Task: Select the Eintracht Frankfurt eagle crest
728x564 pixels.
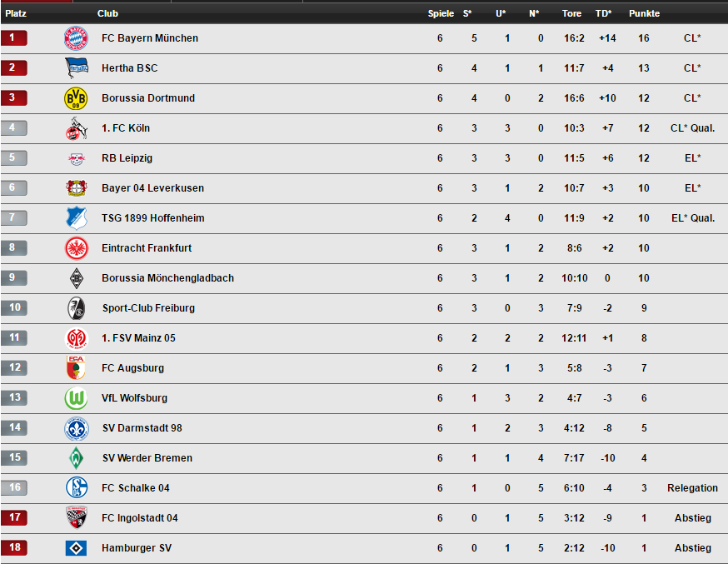Action: 76,248
